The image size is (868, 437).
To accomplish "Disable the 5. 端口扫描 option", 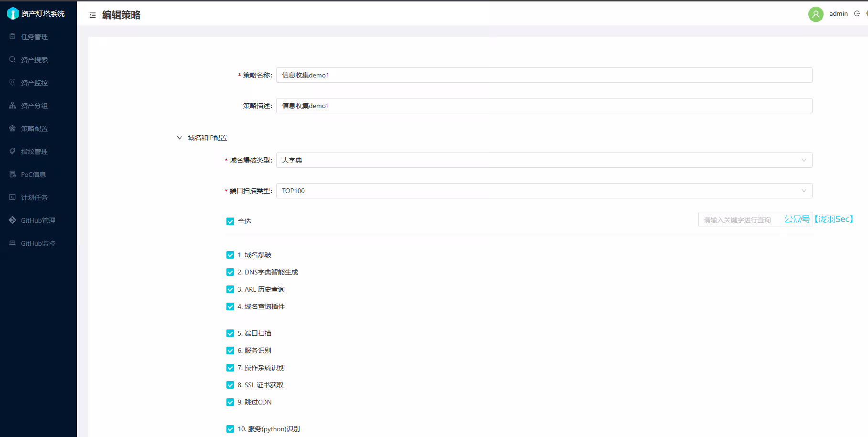I will tap(230, 333).
